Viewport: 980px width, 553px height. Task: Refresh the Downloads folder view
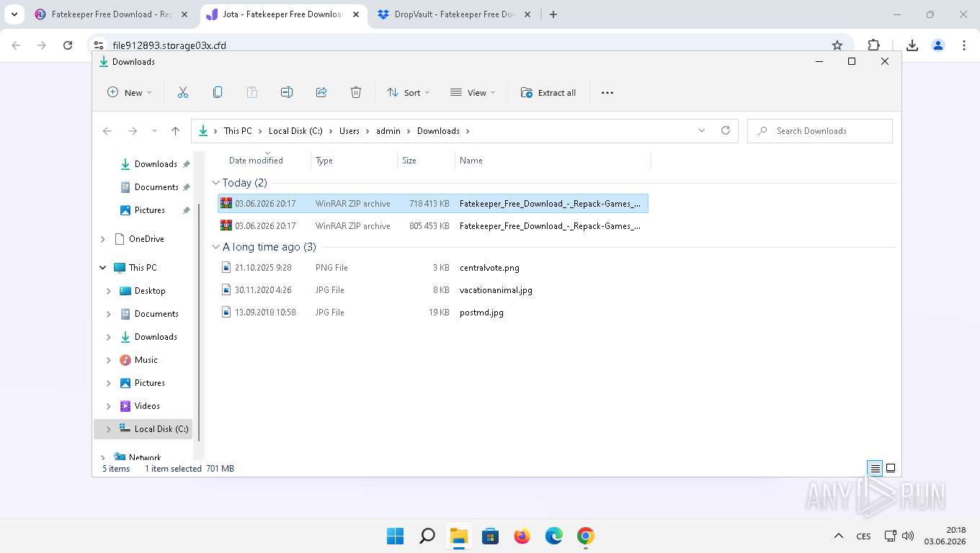tap(726, 130)
